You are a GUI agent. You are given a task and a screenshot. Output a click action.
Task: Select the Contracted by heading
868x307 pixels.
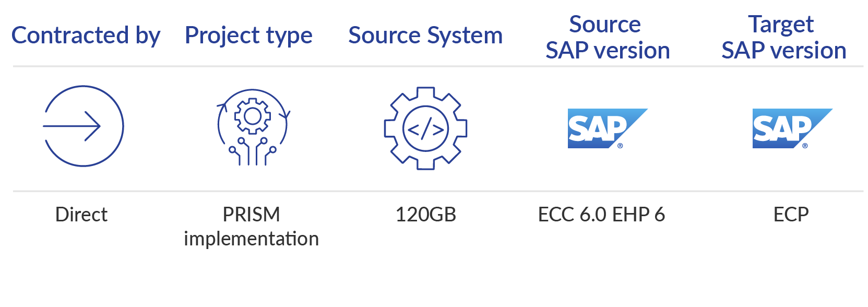[86, 36]
